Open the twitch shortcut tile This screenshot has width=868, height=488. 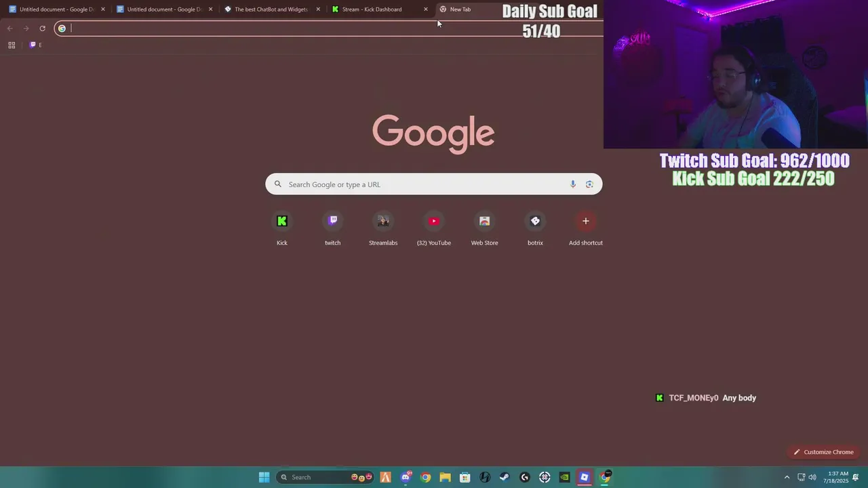pos(332,229)
